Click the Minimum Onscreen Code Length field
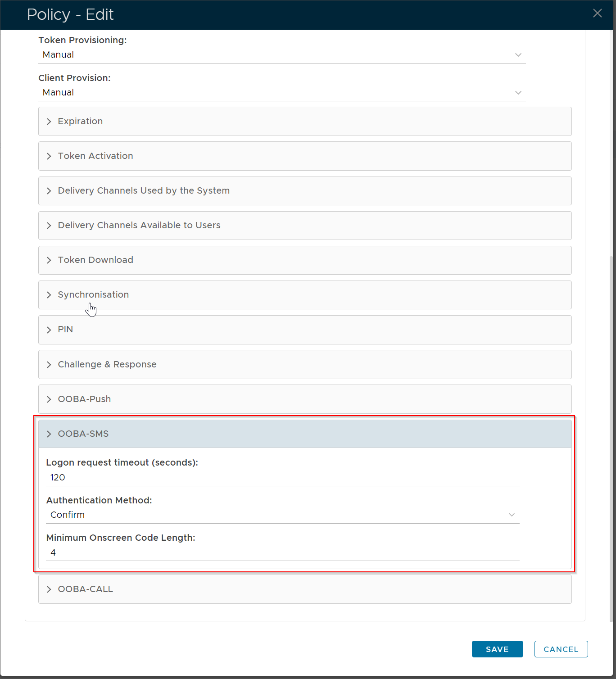 pyautogui.click(x=282, y=553)
